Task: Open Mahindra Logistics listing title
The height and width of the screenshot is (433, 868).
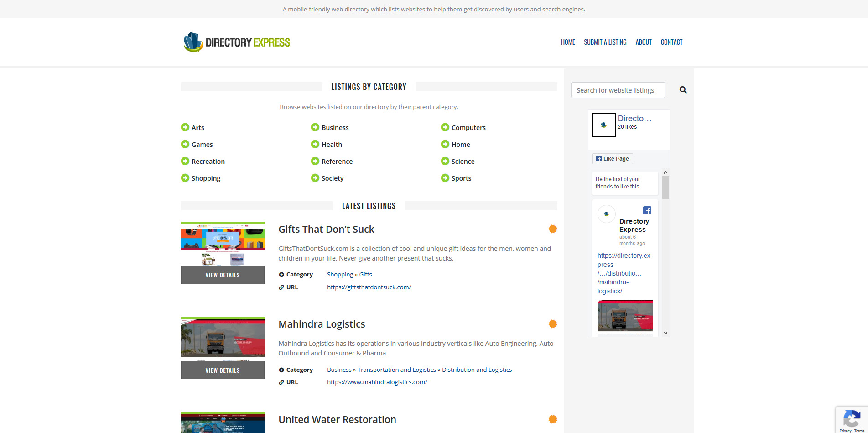Action: click(322, 324)
